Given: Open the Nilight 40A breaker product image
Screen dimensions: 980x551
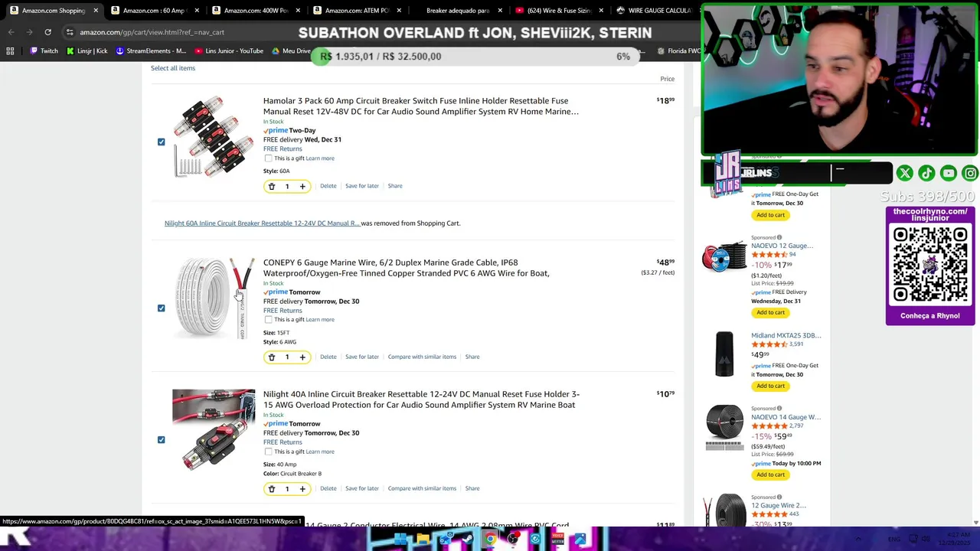Looking at the screenshot, I should 214,430.
